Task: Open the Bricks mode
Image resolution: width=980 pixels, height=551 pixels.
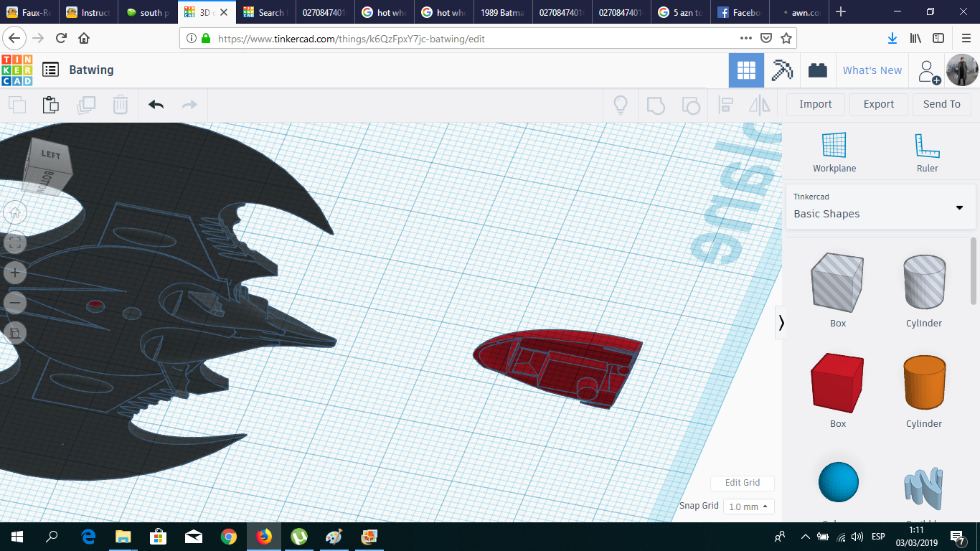Action: (817, 70)
